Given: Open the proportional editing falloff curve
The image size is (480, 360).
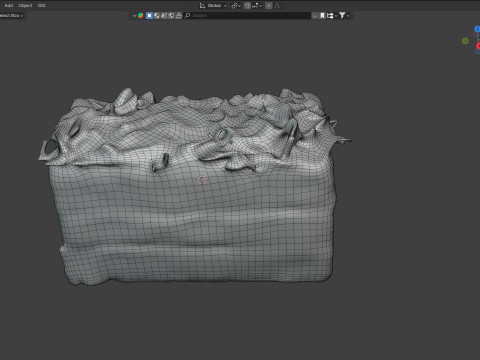Looking at the screenshot, I should (x=277, y=6).
